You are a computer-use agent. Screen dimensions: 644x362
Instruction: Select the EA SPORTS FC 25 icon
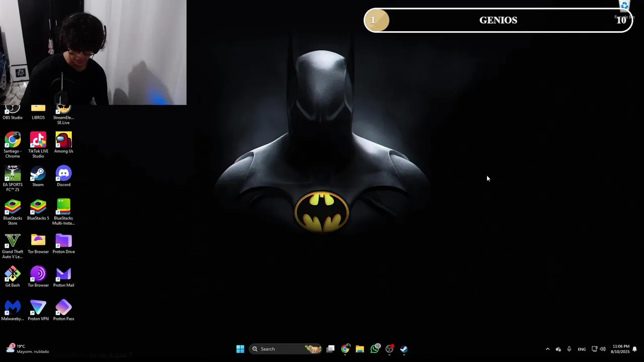[13, 179]
